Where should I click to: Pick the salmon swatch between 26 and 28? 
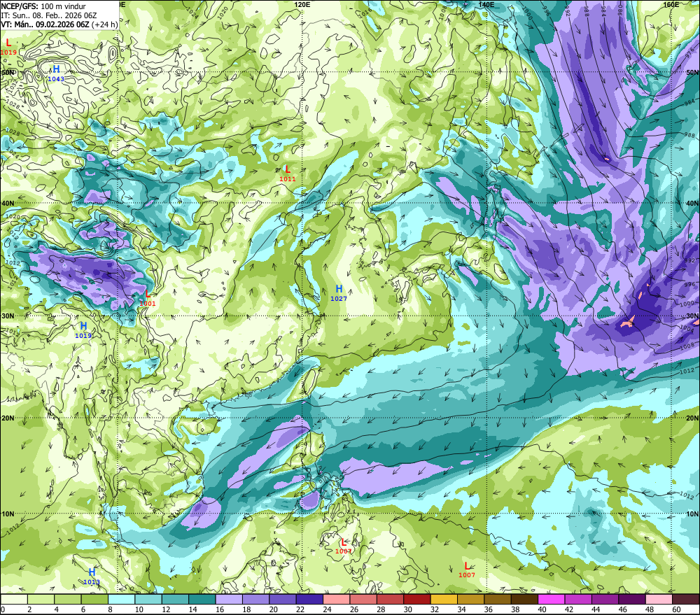coord(363,599)
